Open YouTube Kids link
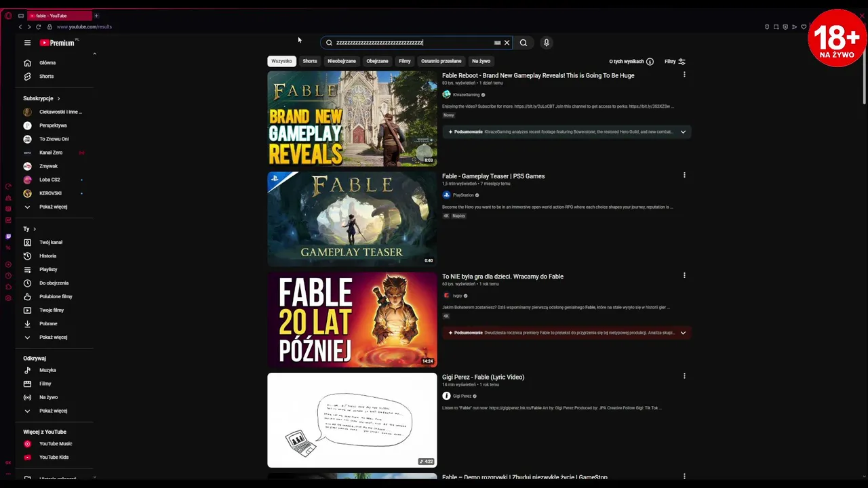Viewport: 868px width, 488px height. 54,457
